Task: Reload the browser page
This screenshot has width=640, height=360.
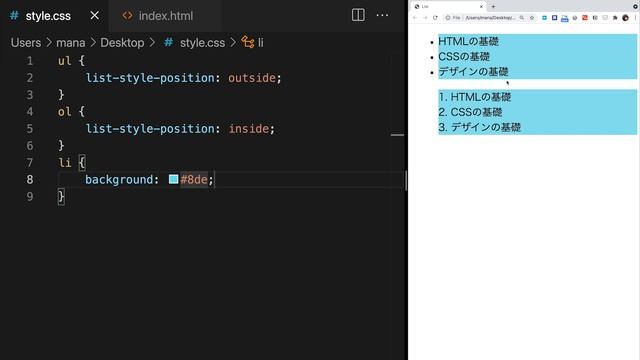Action: (435, 18)
